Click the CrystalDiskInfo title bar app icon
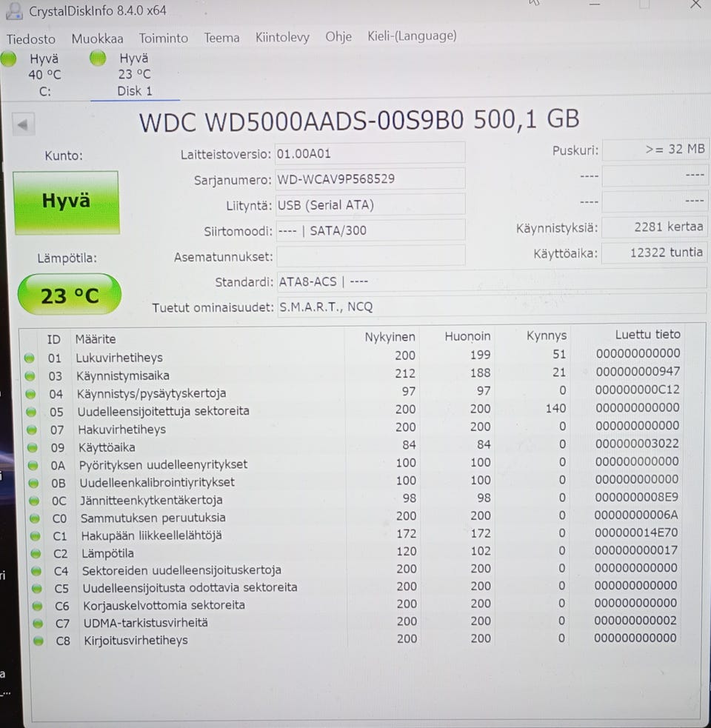 pos(14,11)
